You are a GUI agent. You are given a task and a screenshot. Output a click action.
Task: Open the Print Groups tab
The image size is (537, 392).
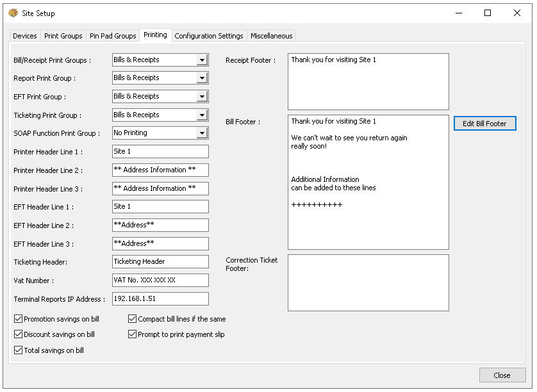[x=63, y=36]
